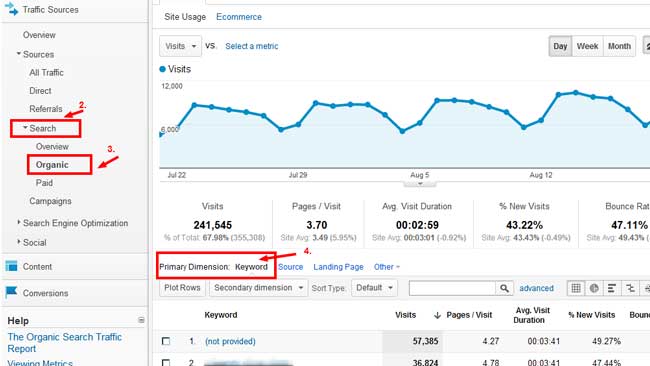The height and width of the screenshot is (366, 650).
Task: Click the Content section icon
Action: tap(12, 266)
